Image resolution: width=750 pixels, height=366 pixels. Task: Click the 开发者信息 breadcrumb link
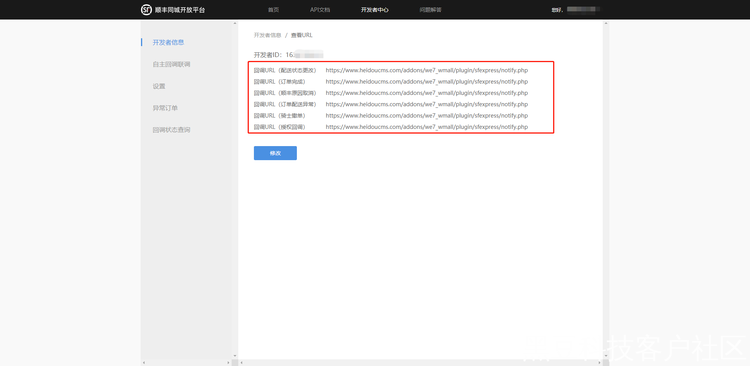coord(267,35)
